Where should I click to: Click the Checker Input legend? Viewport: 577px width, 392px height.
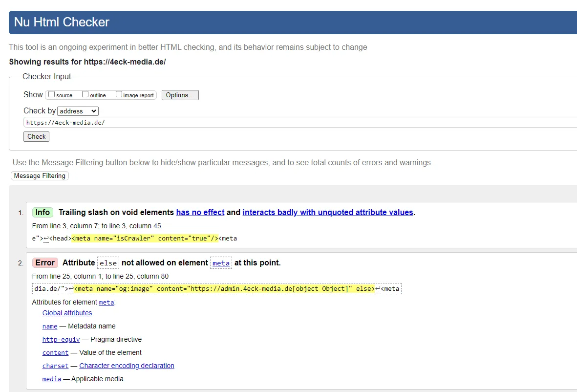pyautogui.click(x=47, y=77)
